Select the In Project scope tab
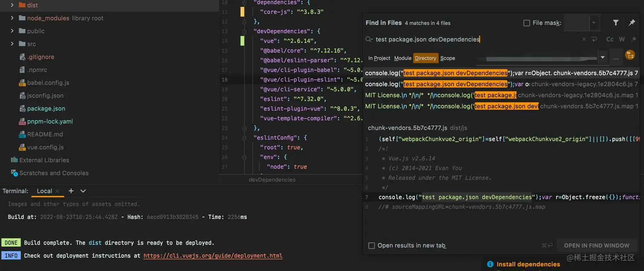The height and width of the screenshot is (271, 644). tap(379, 58)
